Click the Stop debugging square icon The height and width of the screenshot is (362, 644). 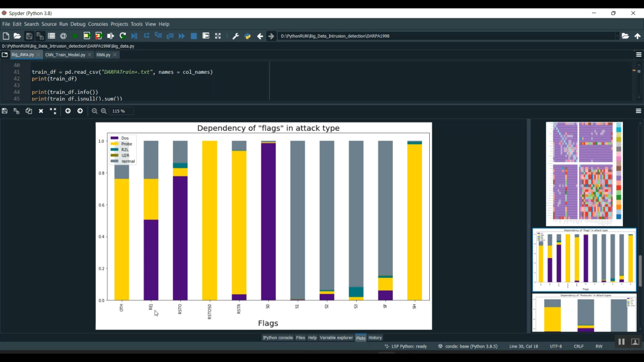194,36
